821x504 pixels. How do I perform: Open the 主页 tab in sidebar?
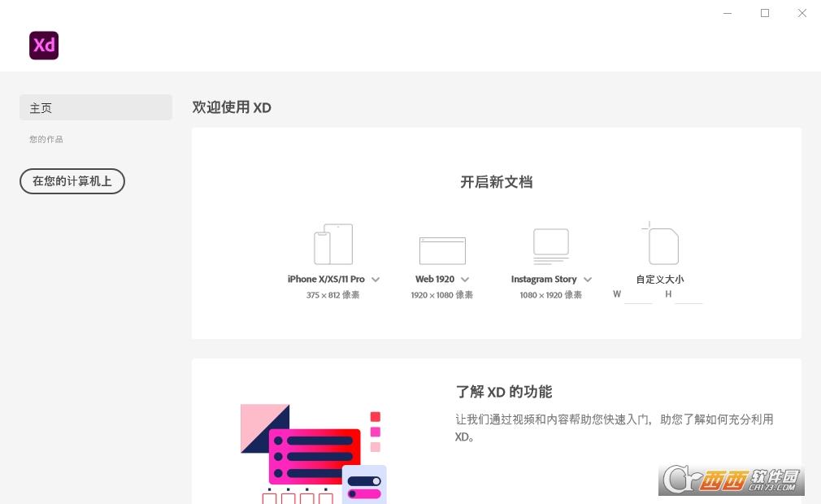[x=96, y=107]
